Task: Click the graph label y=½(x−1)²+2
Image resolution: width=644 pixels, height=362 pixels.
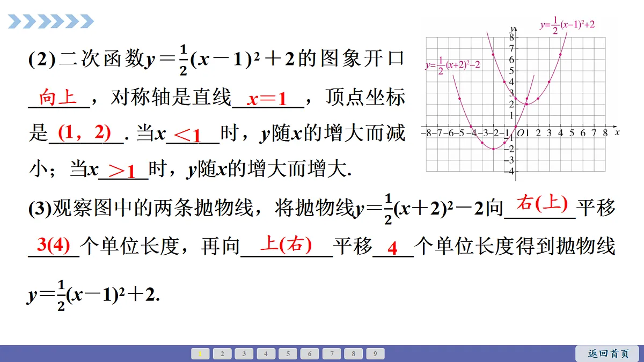Action: 567,26
